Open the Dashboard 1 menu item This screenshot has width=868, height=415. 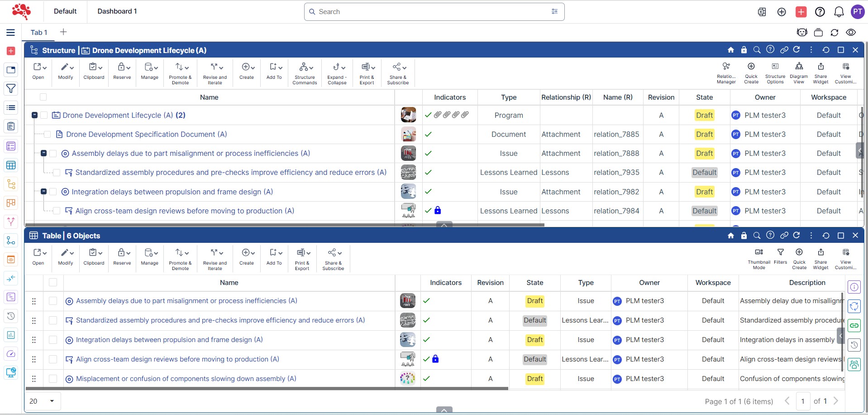(x=117, y=11)
